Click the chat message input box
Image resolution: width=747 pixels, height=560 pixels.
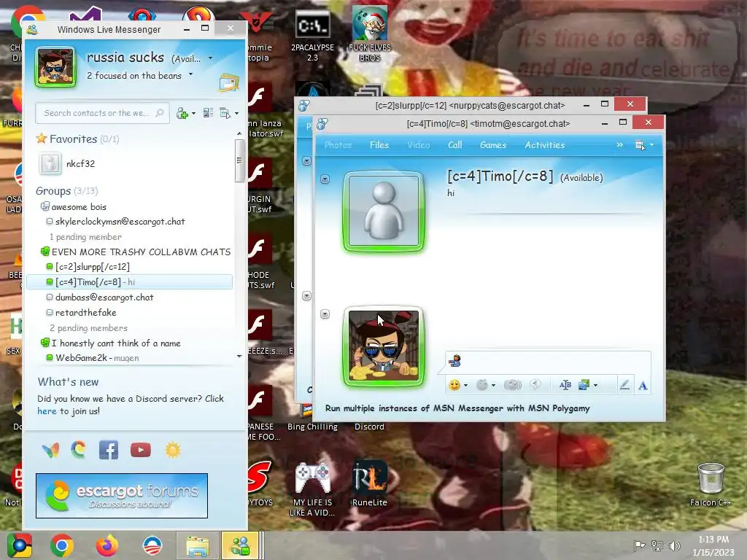pyautogui.click(x=548, y=362)
